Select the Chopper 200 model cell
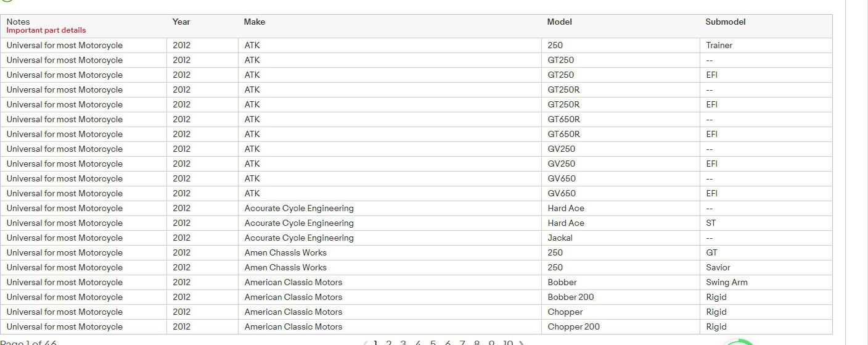Image resolution: width=868 pixels, height=345 pixels. point(573,327)
